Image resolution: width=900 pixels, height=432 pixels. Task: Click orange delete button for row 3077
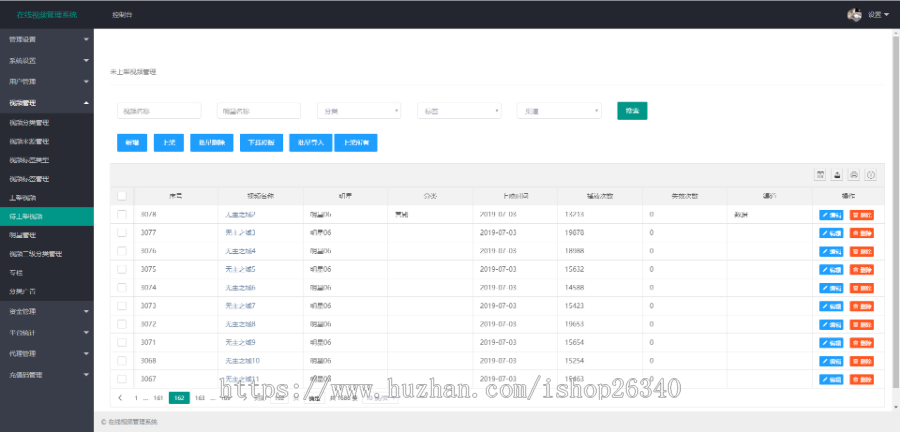861,232
